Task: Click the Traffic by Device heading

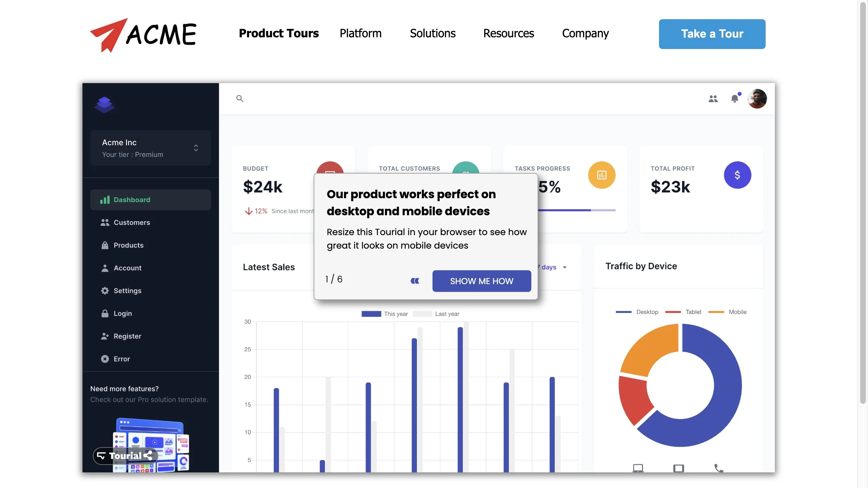Action: (641, 266)
